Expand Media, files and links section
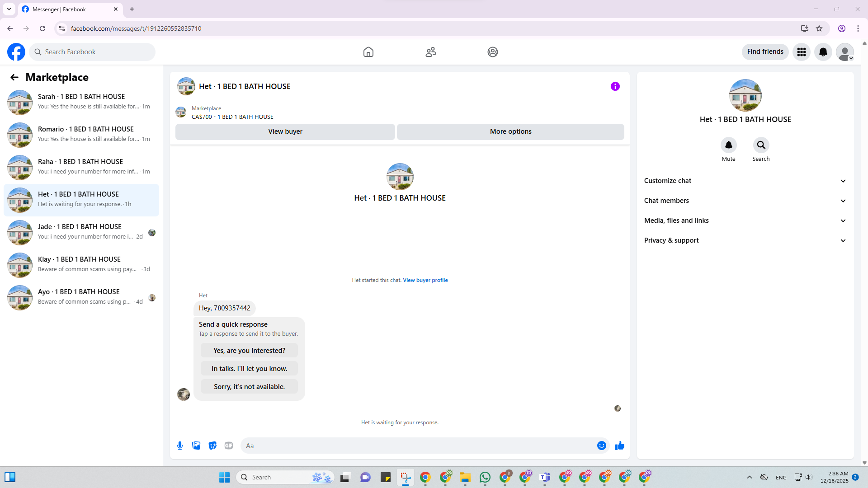Screen dimensions: 868x488 tap(745, 221)
